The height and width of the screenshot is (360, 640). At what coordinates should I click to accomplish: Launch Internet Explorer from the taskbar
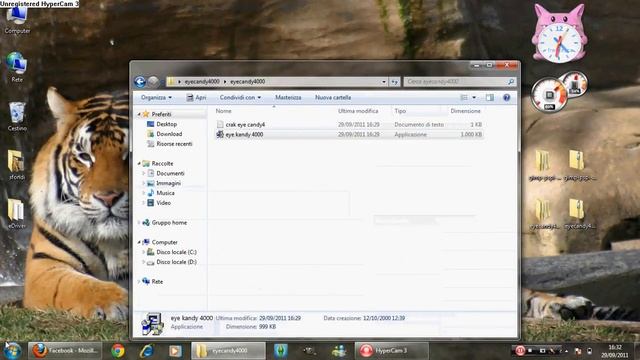147,351
